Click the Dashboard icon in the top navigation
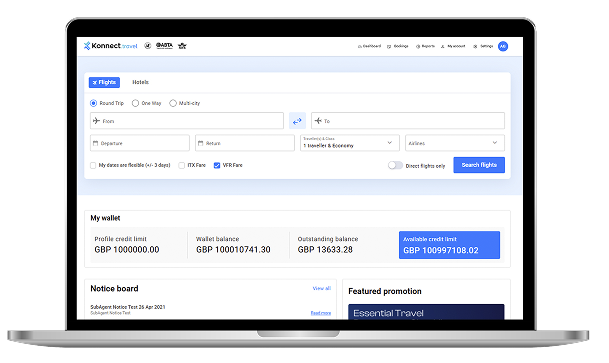Image resolution: width=609 pixels, height=363 pixels. pos(360,46)
